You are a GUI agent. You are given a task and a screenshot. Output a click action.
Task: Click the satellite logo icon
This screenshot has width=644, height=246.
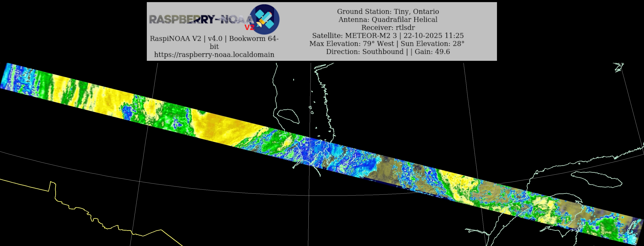pos(265,19)
